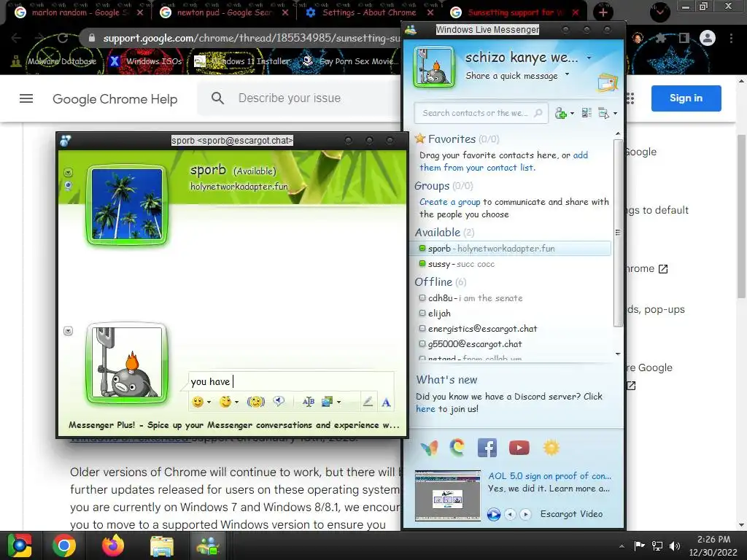Viewport: 747px width, 560px height.
Task: Click the Chrome taskbar icon
Action: [64, 545]
